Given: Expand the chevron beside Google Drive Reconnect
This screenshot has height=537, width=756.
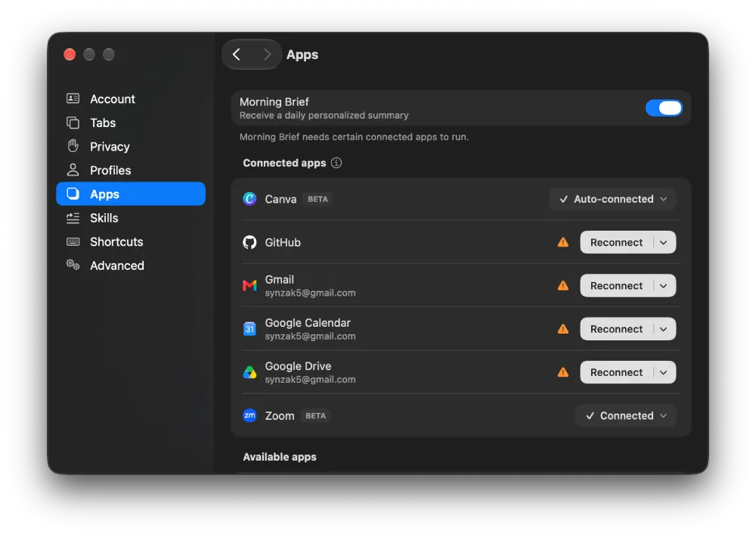Looking at the screenshot, I should click(664, 372).
